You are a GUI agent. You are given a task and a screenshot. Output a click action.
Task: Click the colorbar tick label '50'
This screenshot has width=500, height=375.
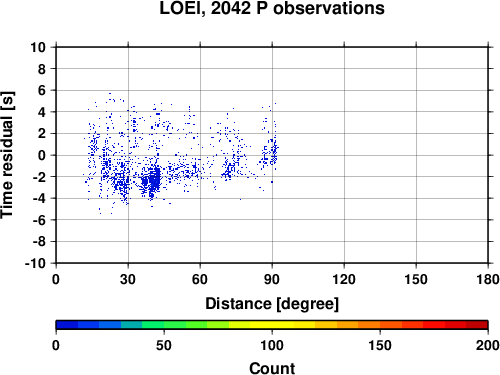(164, 345)
